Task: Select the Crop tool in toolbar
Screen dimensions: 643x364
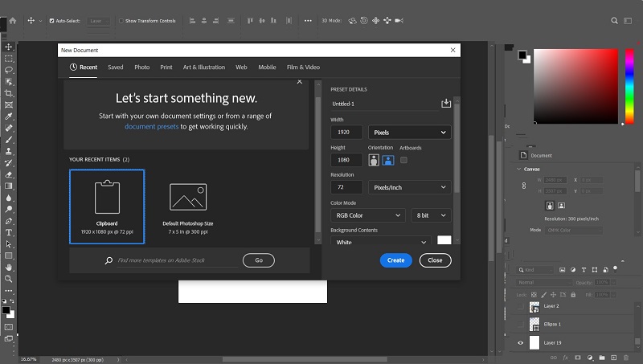Action: [9, 93]
